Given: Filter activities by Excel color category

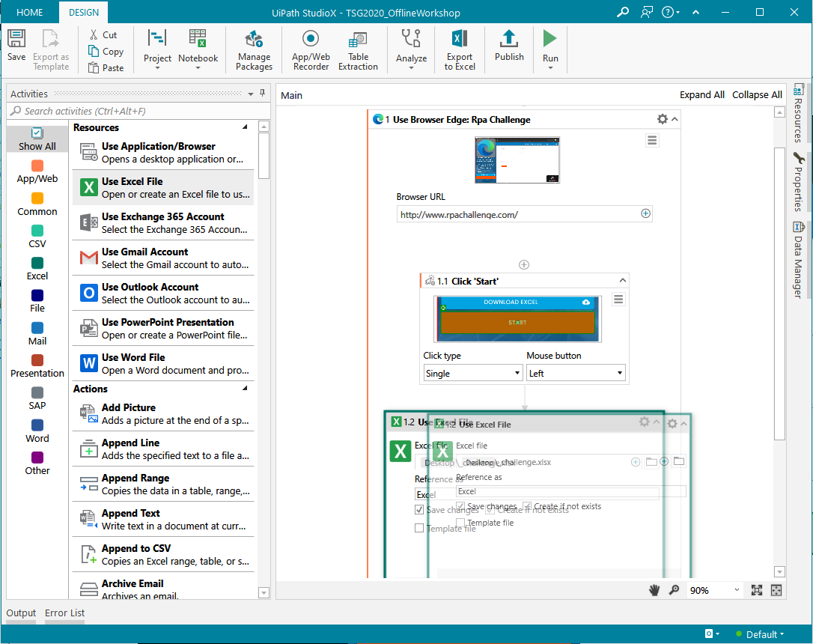Looking at the screenshot, I should pyautogui.click(x=37, y=269).
